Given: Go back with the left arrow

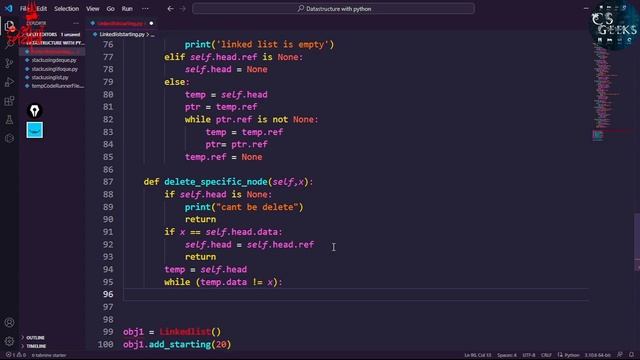Looking at the screenshot, I should point(171,9).
